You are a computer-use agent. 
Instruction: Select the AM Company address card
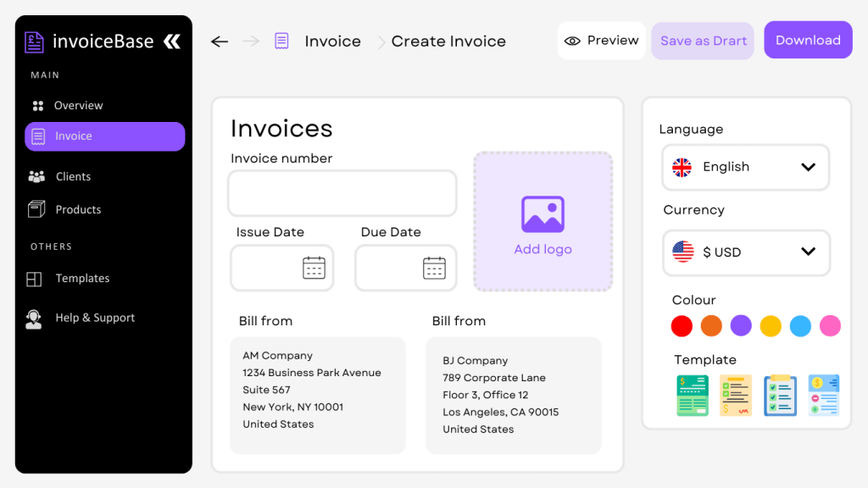[318, 395]
